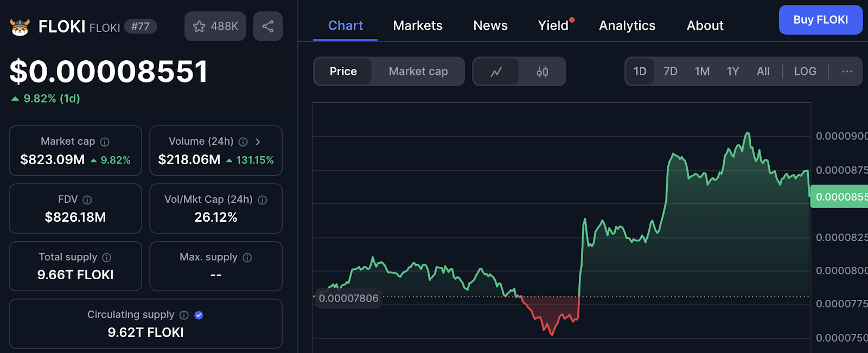Click the #77 rank badge
The image size is (868, 353).
(x=141, y=27)
